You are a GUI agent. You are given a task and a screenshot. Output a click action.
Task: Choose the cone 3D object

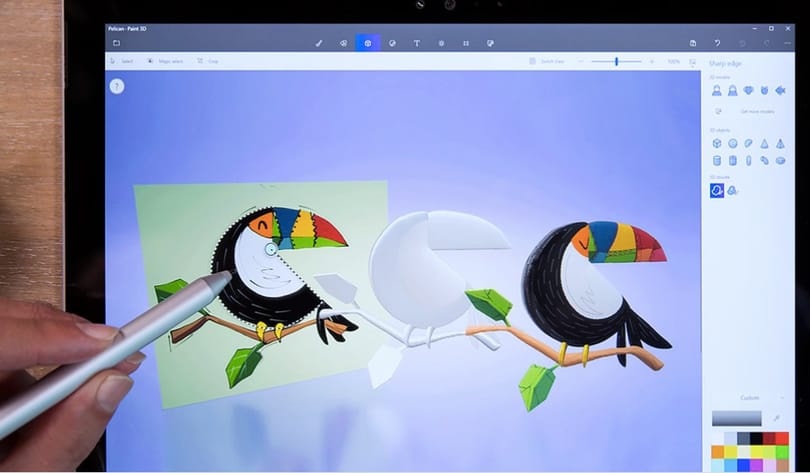(764, 144)
